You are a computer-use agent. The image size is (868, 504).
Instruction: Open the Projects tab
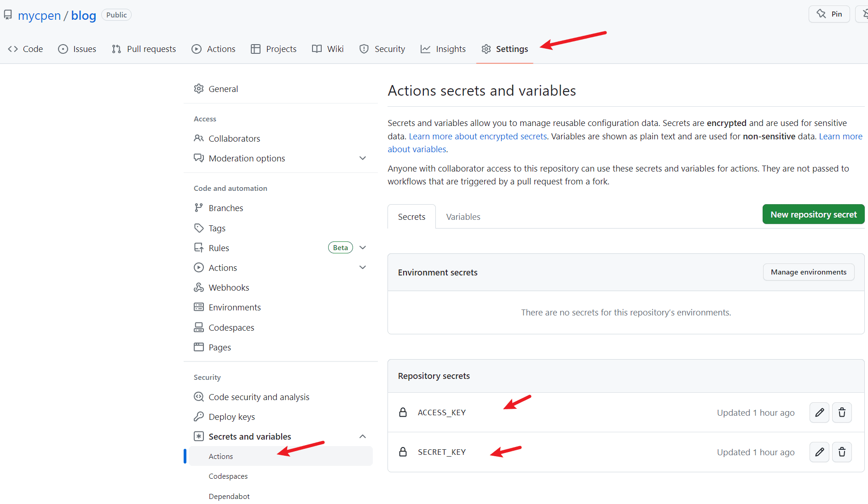273,49
